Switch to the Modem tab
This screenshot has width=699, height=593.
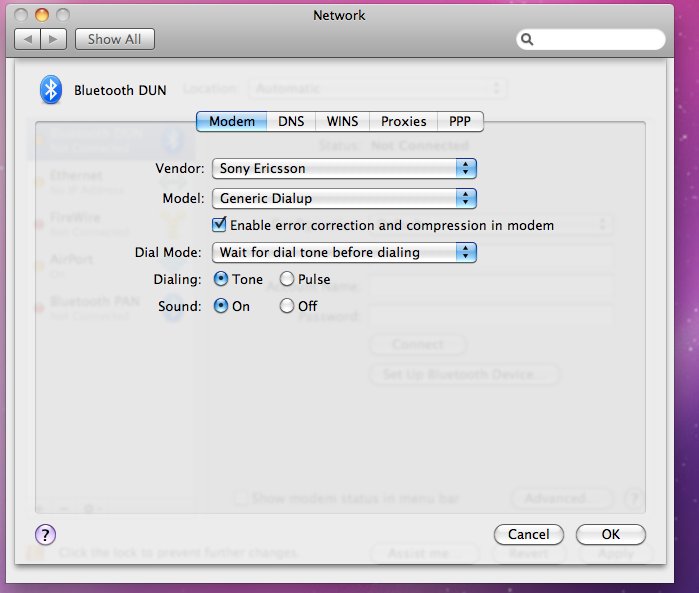click(x=232, y=121)
